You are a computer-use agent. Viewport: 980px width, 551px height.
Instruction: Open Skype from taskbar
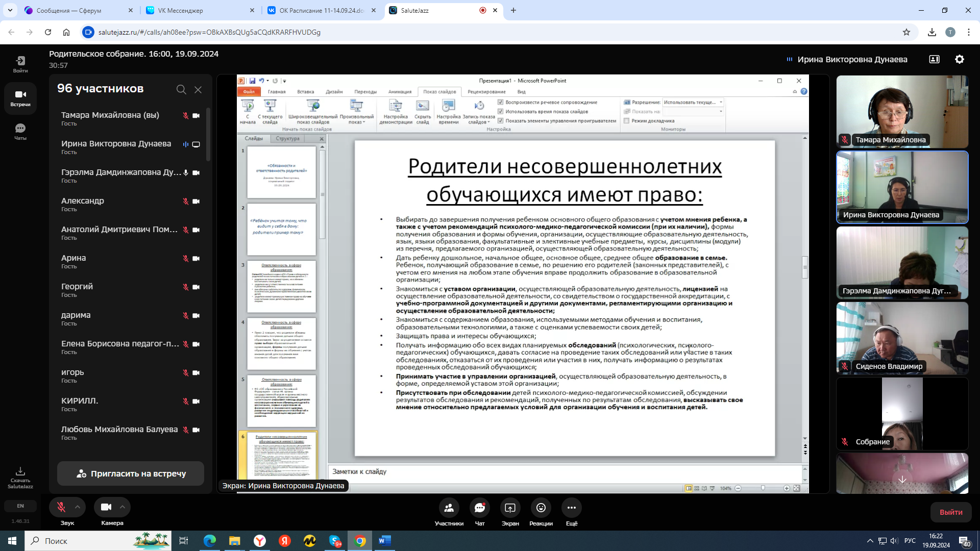335,541
